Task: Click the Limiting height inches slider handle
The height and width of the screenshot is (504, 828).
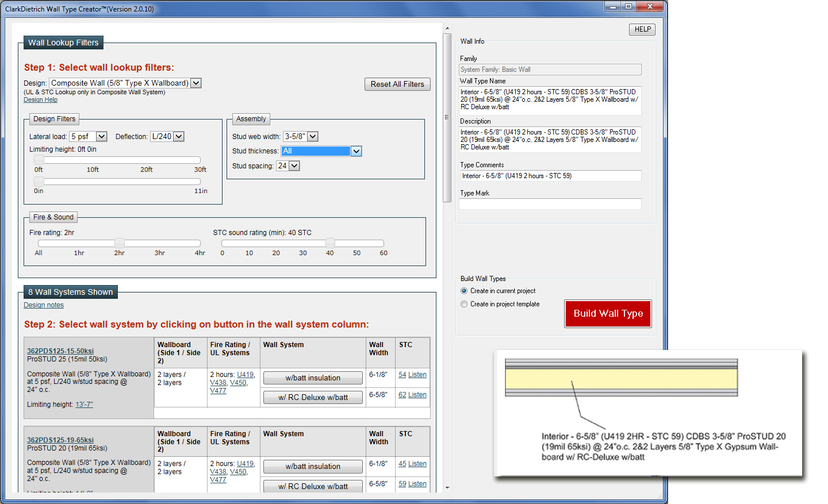Action: (x=39, y=182)
